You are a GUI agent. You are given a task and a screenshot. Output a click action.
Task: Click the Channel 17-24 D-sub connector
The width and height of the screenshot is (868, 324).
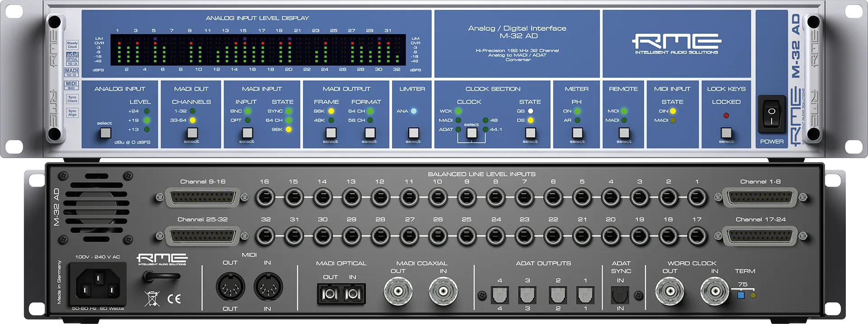pos(760,236)
